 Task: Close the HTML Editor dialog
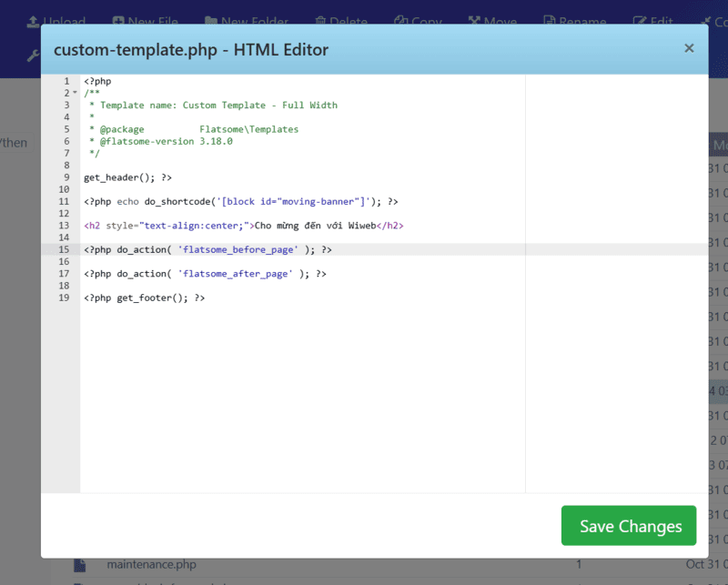689,48
